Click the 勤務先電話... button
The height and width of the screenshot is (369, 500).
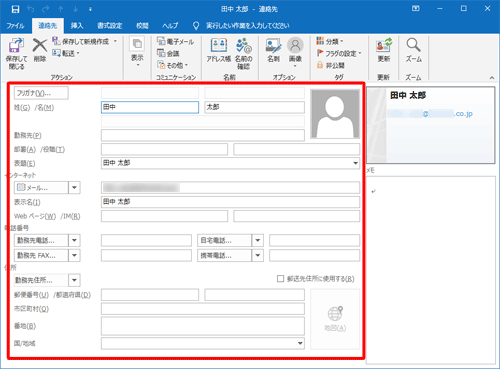coord(41,240)
